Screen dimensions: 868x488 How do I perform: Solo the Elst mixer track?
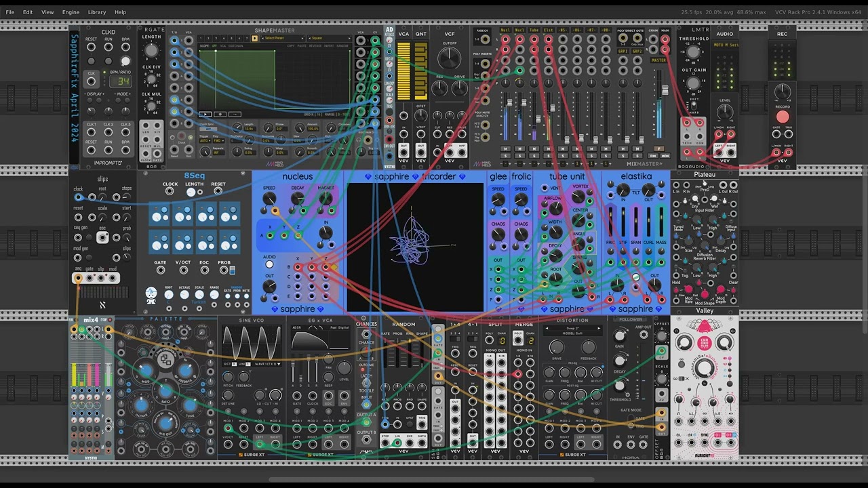[548, 155]
